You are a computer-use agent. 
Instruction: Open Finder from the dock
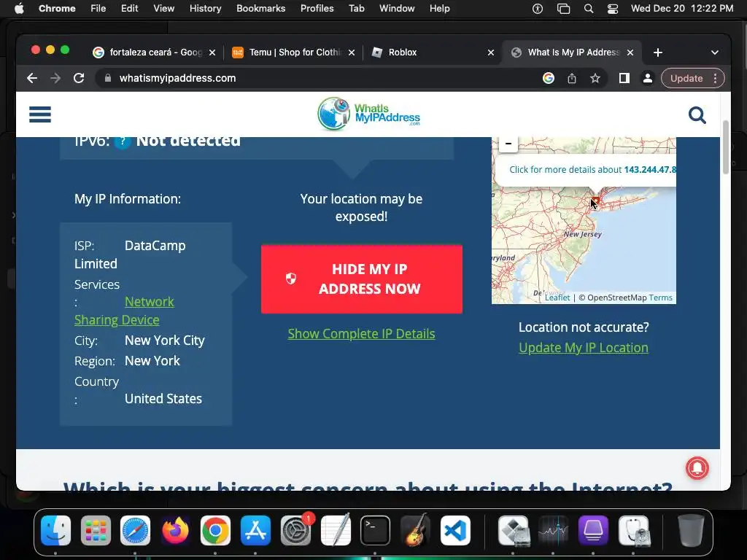[55, 530]
